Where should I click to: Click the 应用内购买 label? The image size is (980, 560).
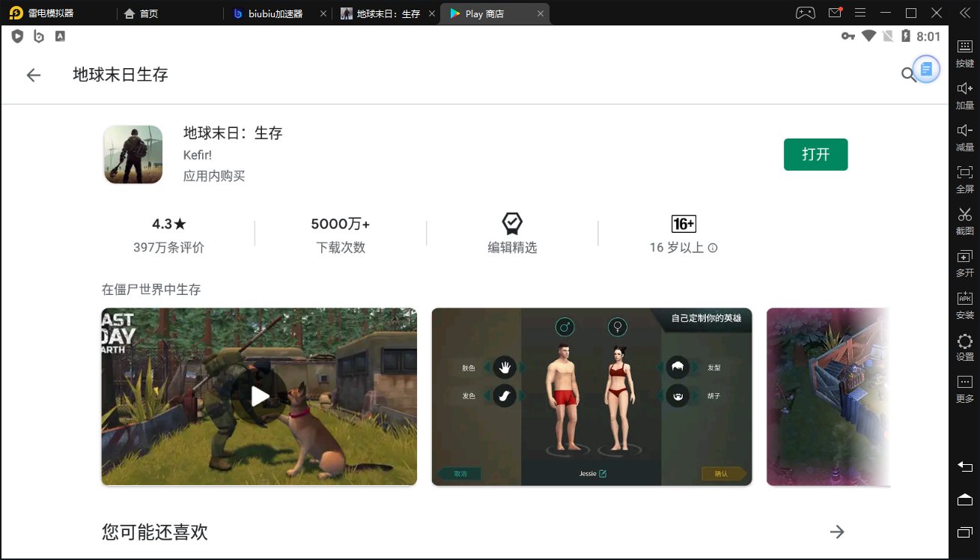(x=214, y=176)
